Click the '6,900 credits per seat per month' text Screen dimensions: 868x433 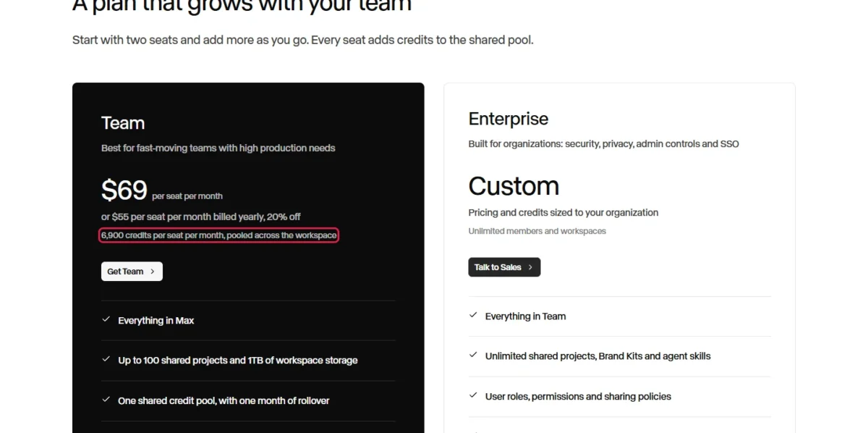(x=219, y=235)
